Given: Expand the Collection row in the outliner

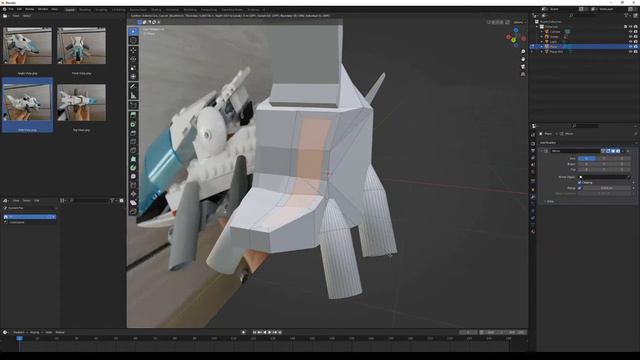Looking at the screenshot, I should pyautogui.click(x=537, y=27).
